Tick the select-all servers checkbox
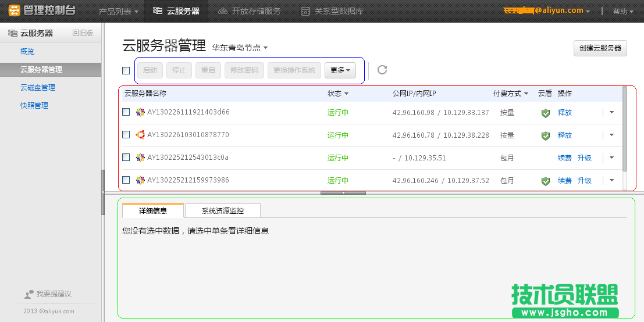 click(x=126, y=70)
